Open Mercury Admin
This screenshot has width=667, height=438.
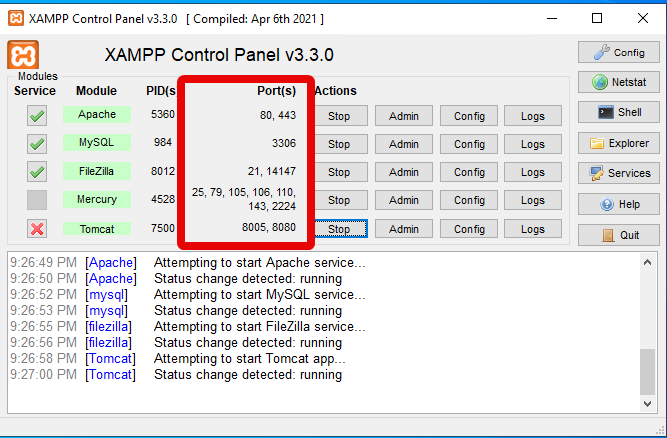(404, 200)
